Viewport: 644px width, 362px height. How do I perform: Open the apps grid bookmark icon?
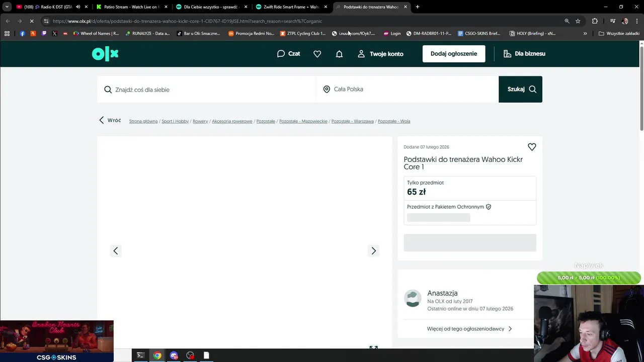7,34
